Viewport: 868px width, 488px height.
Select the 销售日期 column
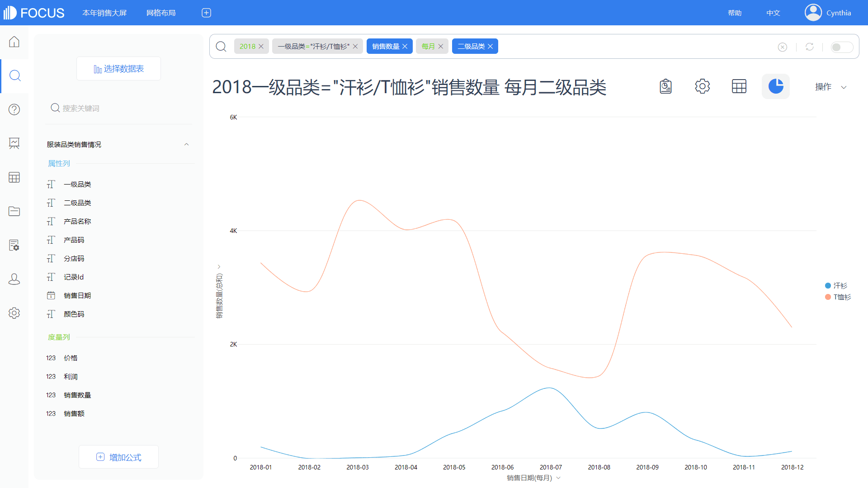point(77,295)
